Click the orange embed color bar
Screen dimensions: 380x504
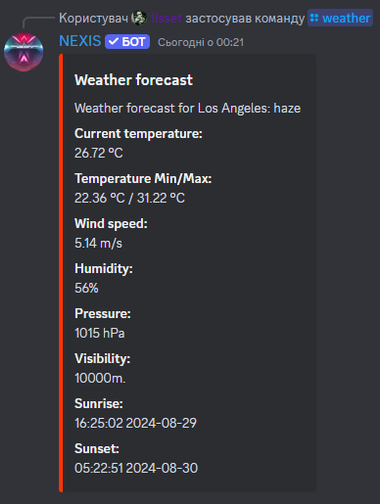[x=61, y=273]
